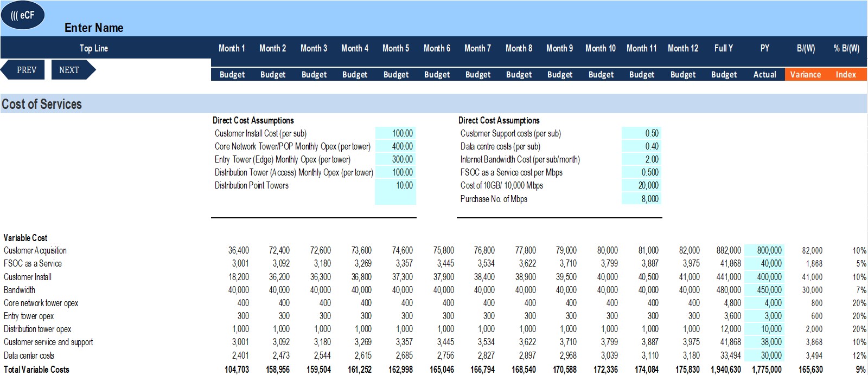Edit PY Actual Bandwidth 450,000
The width and height of the screenshot is (868, 376).
click(764, 290)
